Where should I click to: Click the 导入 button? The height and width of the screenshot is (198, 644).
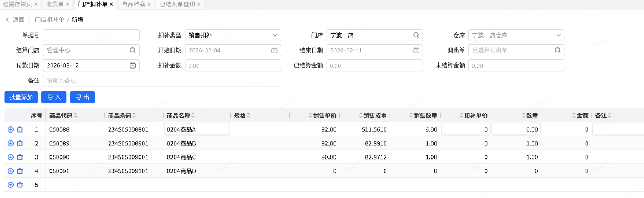[x=54, y=97]
